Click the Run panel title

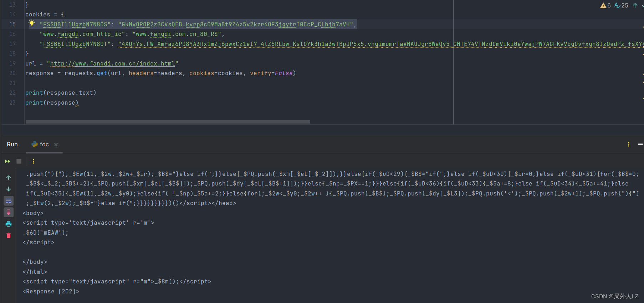(x=12, y=144)
